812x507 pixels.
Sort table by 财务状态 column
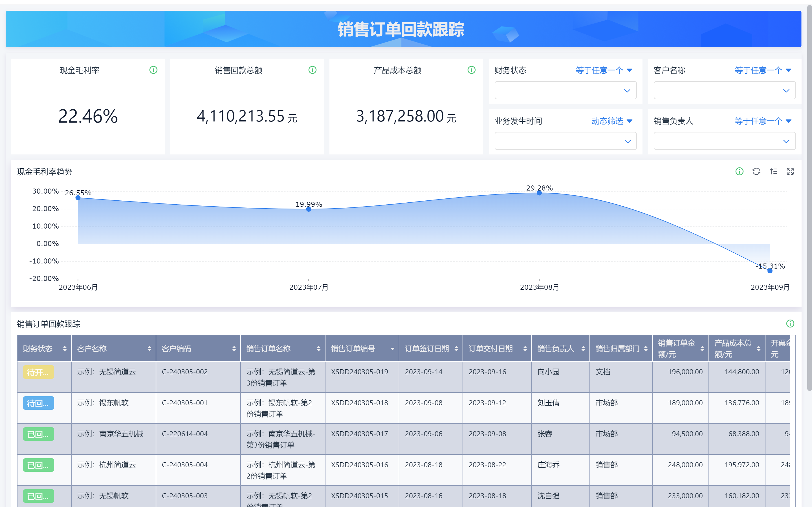(65, 349)
